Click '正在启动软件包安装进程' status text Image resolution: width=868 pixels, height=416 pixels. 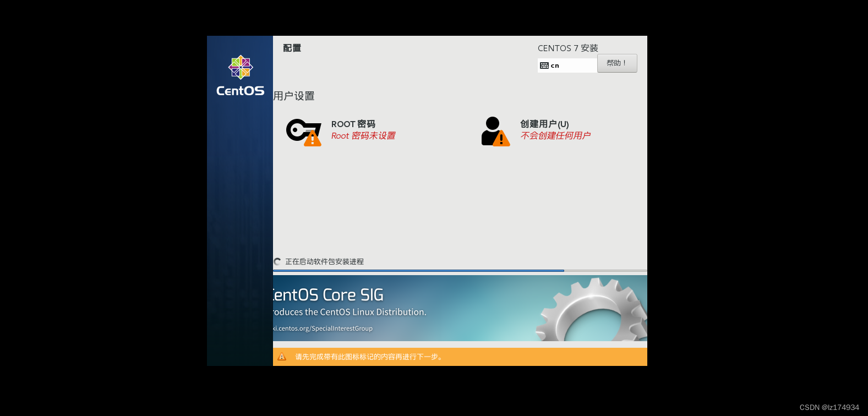pyautogui.click(x=324, y=262)
